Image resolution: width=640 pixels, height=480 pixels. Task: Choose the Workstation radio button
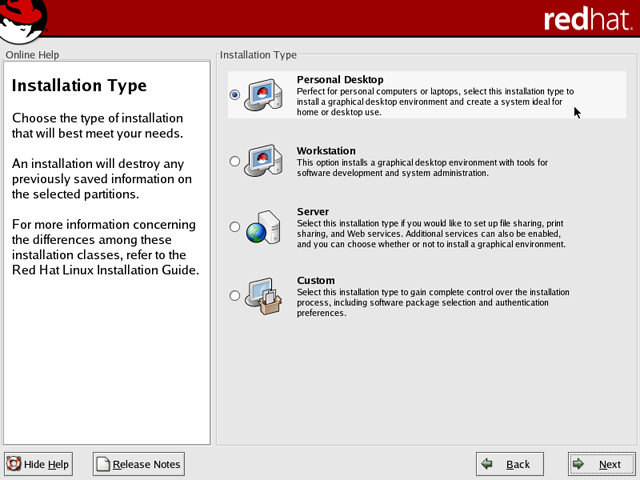pos(235,161)
